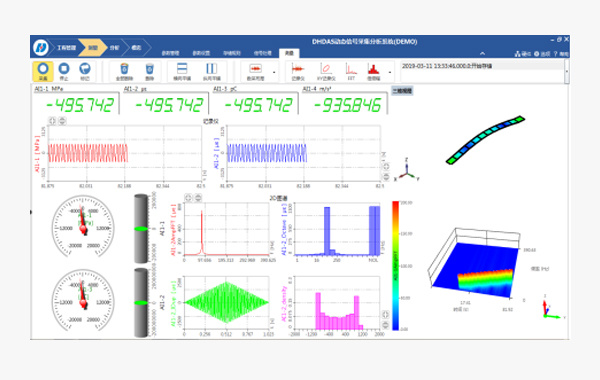The width and height of the screenshot is (600, 380).
Task: Click second zoom icon above red FFT chart
Action: tap(198, 197)
